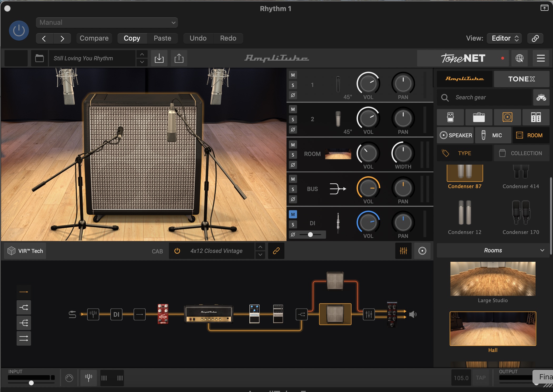Solo the ROOM channel

(x=293, y=155)
